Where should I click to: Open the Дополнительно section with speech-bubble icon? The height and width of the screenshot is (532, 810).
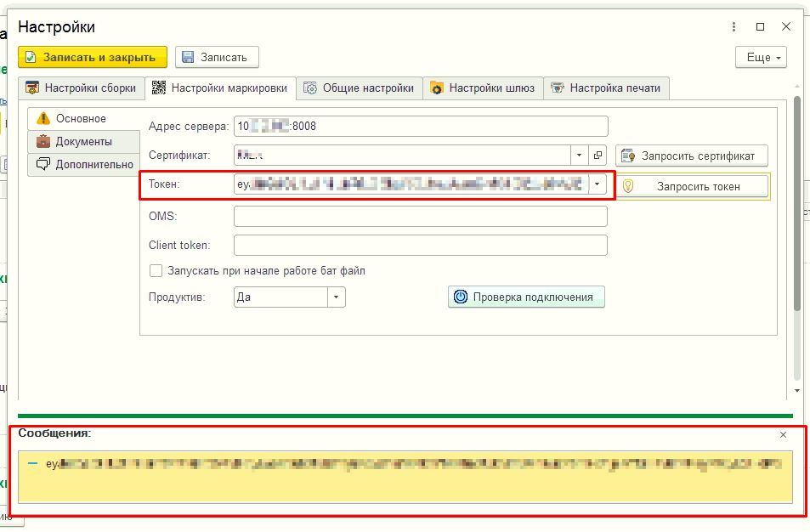pos(83,164)
